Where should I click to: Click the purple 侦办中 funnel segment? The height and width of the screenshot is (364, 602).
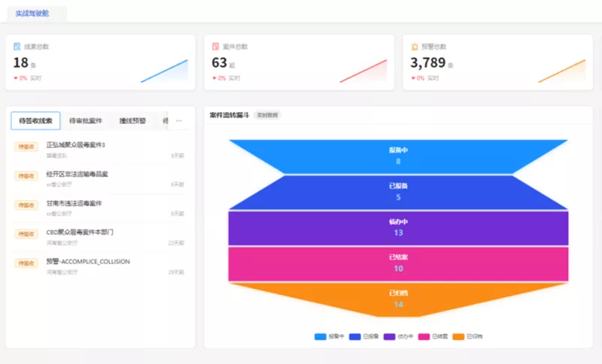click(398, 228)
